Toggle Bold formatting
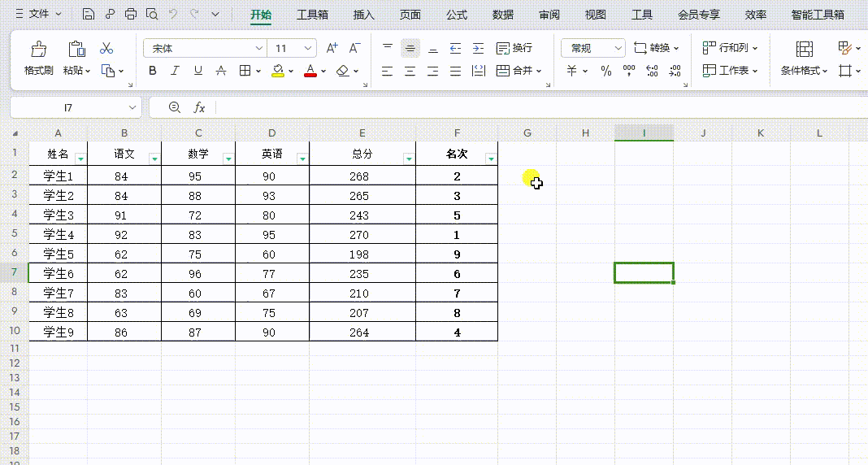 click(x=153, y=72)
